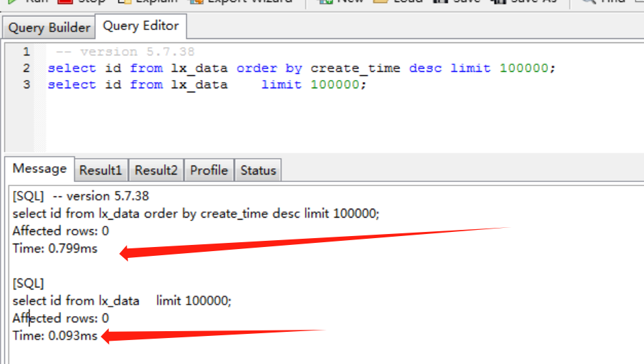View the Result1 tab

tap(101, 170)
